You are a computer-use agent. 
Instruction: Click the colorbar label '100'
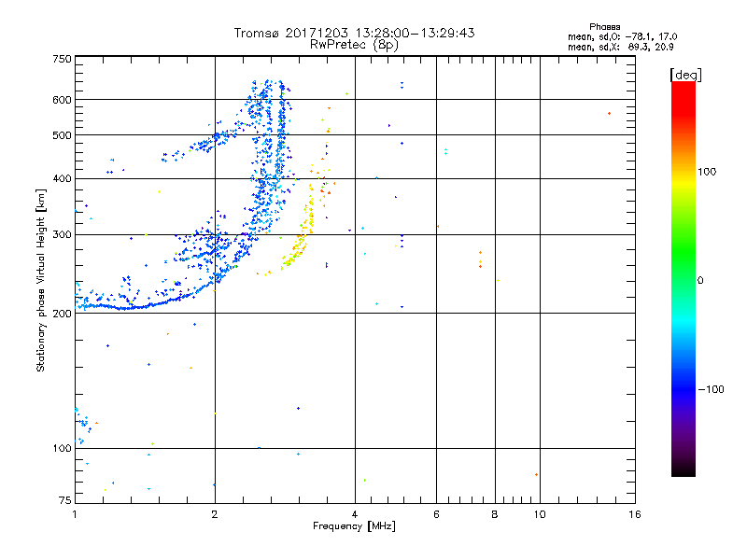707,172
